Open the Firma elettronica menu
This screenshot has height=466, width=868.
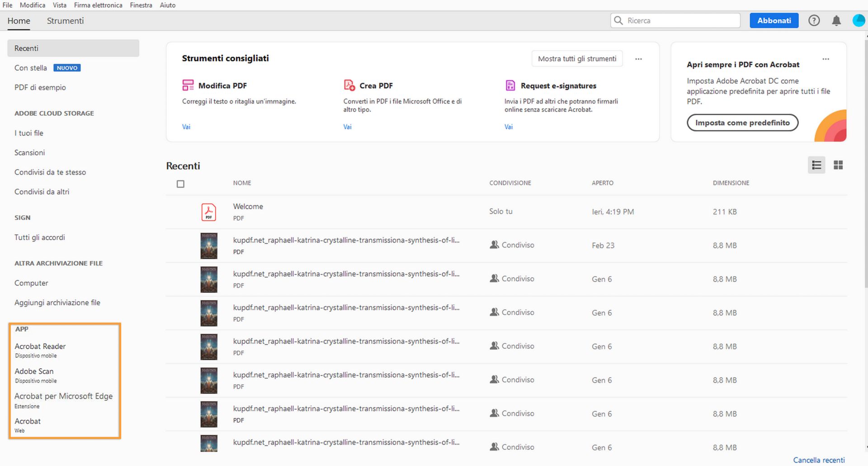(x=98, y=5)
